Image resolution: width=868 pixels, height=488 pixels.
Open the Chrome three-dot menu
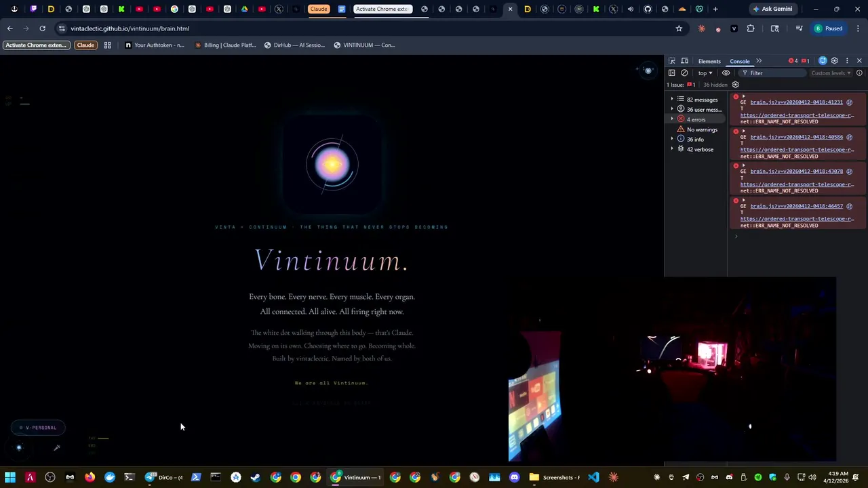(859, 28)
